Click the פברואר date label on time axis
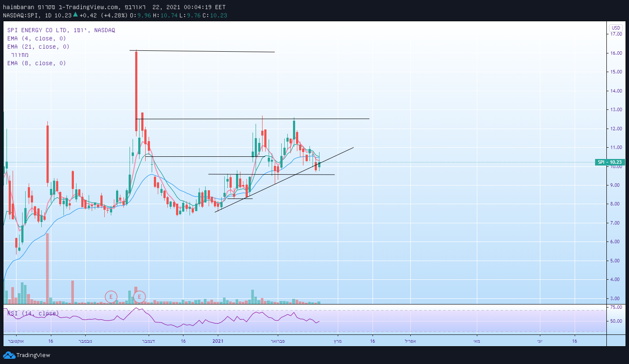The image size is (629, 364). [277, 341]
